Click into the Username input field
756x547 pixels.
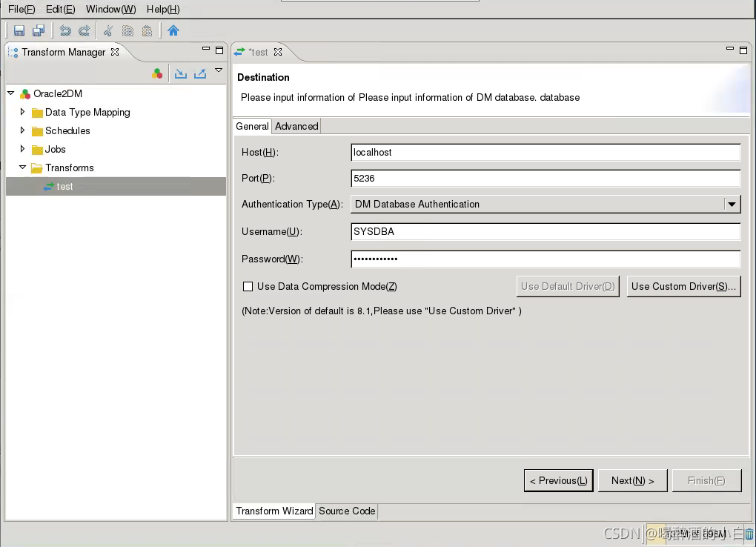coord(546,231)
